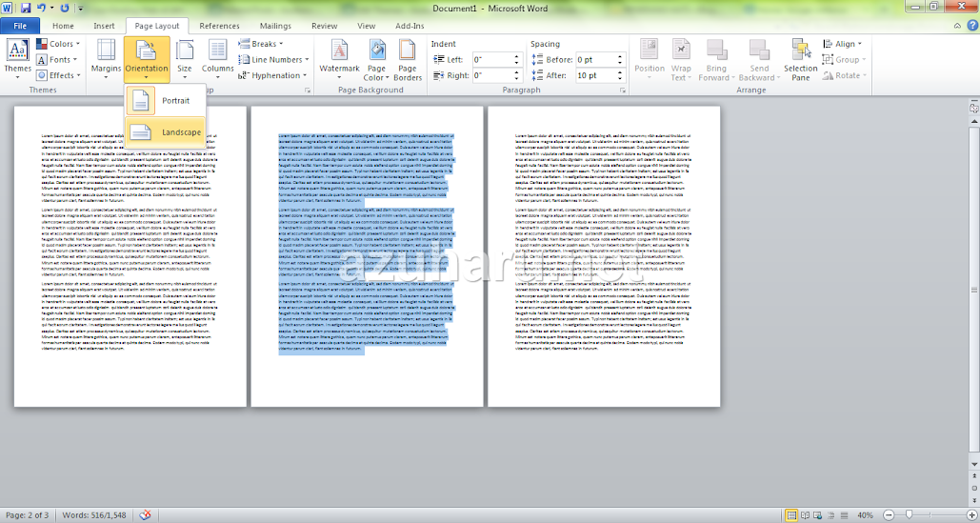Image resolution: width=980 pixels, height=523 pixels.
Task: Click the Page: 2 of 3 indicator
Action: (x=27, y=515)
